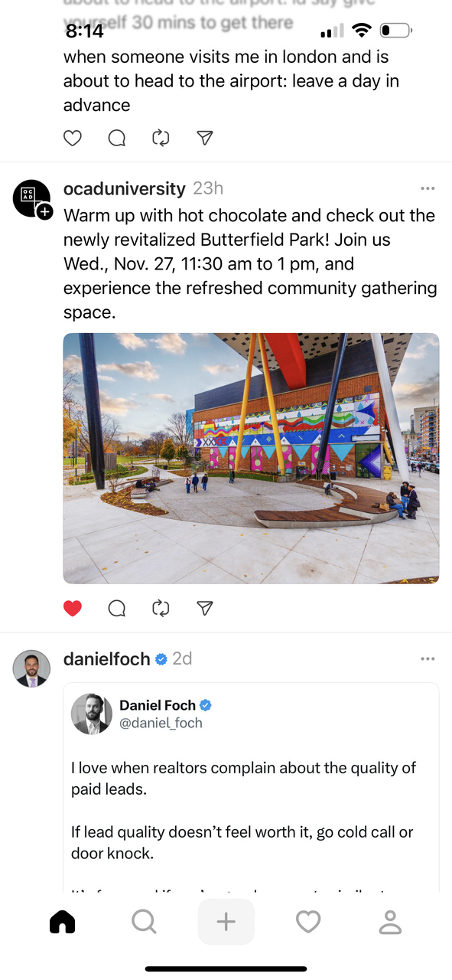Repost the ocaduniversity post
Screen dimensions: 452x980
[161, 608]
